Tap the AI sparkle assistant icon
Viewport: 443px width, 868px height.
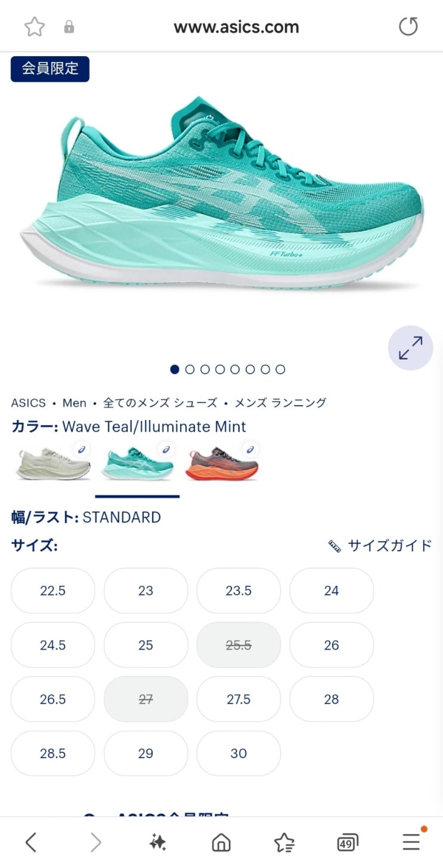[x=157, y=842]
